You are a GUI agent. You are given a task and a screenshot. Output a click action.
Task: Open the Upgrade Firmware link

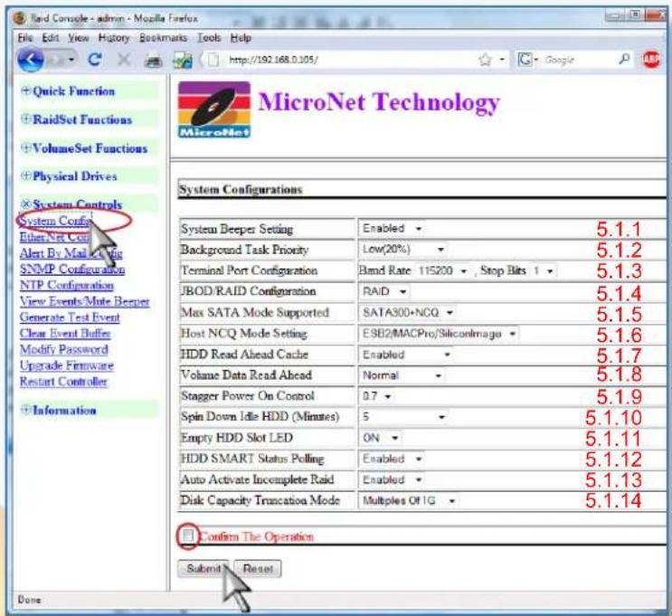tap(66, 365)
